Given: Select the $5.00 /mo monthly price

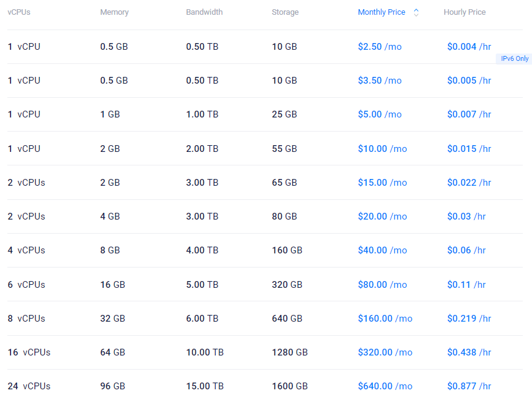Looking at the screenshot, I should pyautogui.click(x=379, y=114).
